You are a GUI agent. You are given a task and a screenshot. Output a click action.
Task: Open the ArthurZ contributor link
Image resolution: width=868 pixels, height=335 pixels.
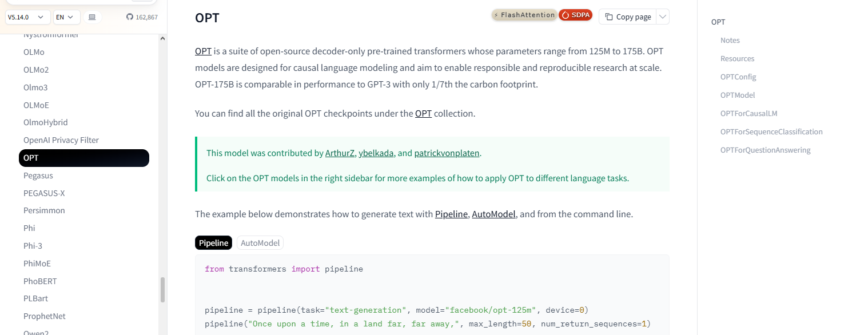[x=340, y=153]
